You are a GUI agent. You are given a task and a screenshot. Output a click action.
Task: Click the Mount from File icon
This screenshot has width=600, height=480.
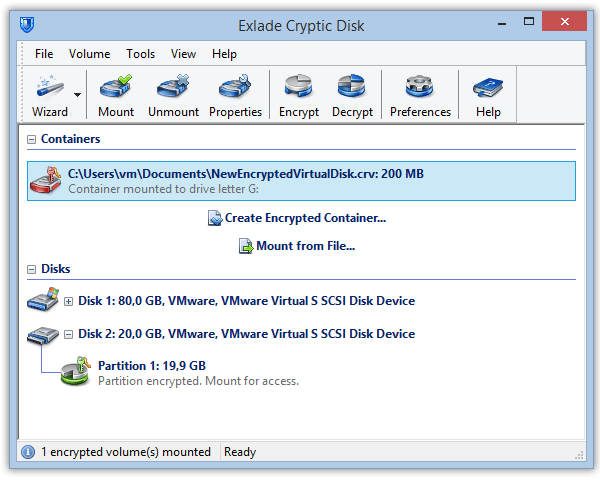(246, 246)
